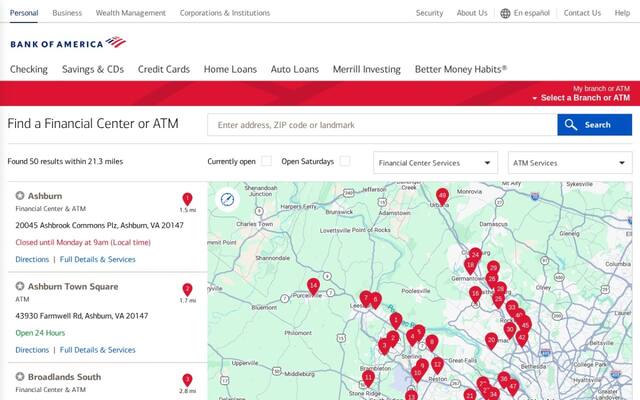
Task: Open the About Us link
Action: [472, 13]
